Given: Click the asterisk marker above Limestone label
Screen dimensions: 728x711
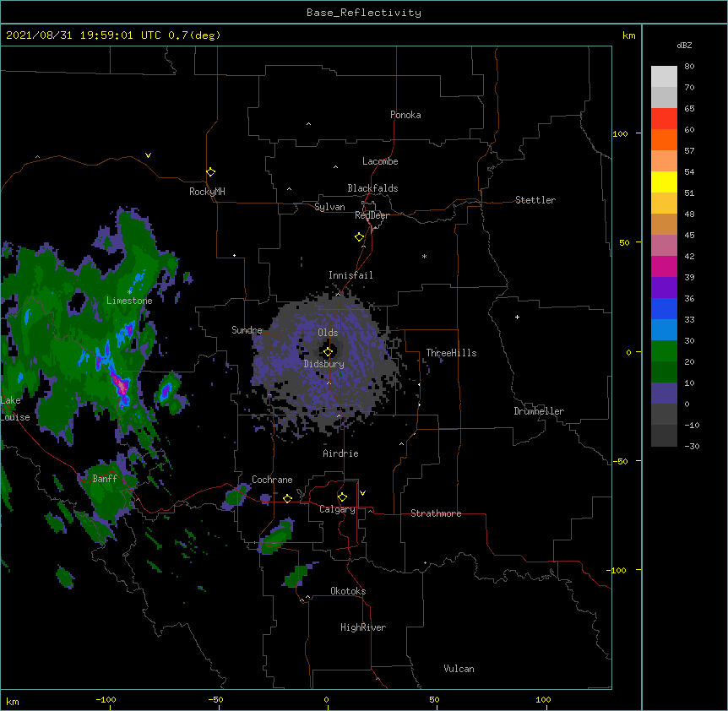Looking at the screenshot, I should 129,292.
